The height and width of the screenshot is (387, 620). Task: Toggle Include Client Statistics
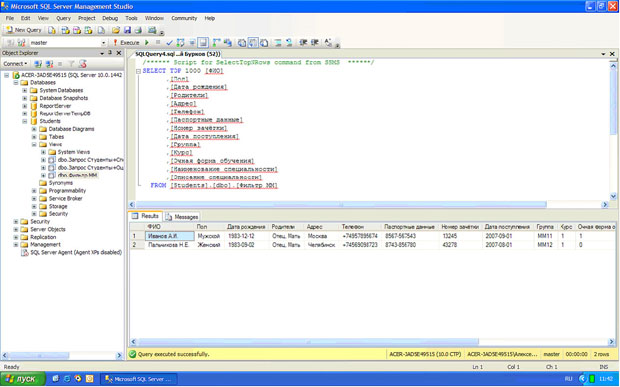click(228, 43)
